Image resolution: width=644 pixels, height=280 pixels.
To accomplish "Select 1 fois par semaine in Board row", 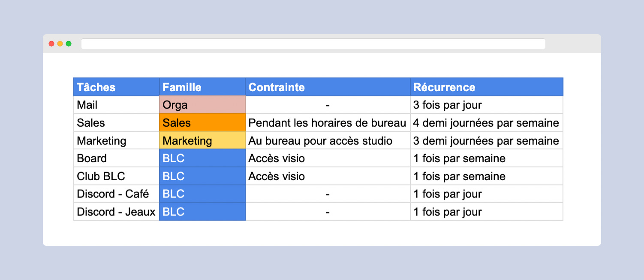I will point(487,158).
